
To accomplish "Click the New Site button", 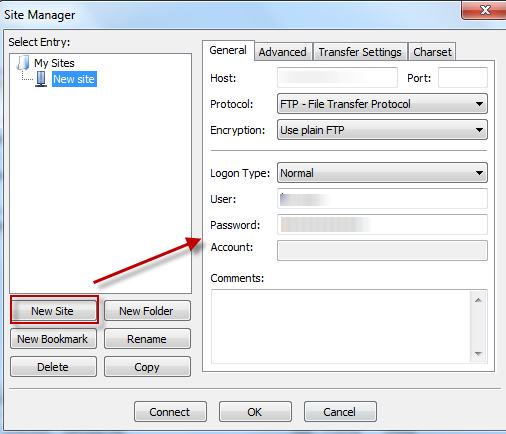I will [x=54, y=311].
